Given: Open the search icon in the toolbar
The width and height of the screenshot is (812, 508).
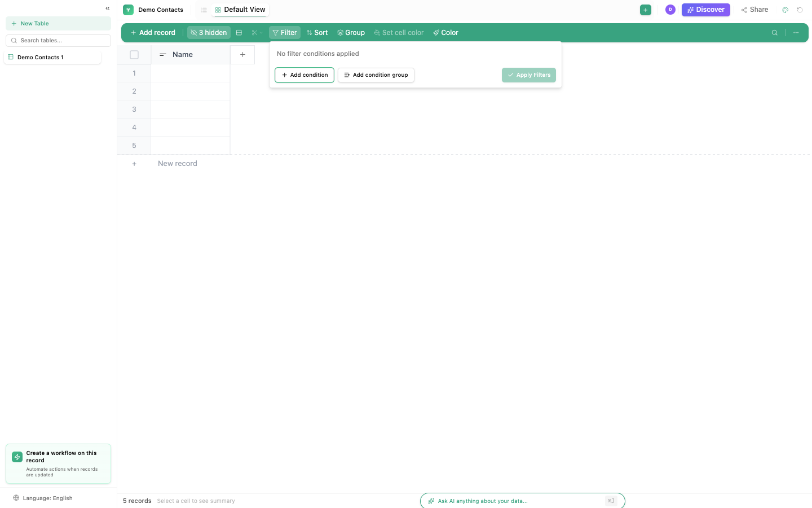Looking at the screenshot, I should 775,33.
